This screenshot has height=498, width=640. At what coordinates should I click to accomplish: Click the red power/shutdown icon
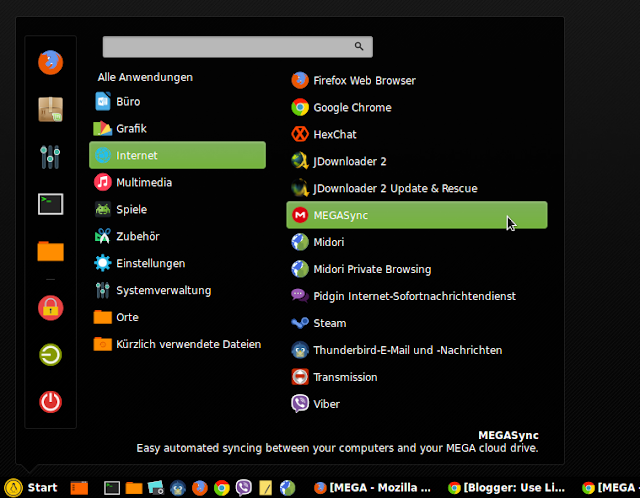coord(50,402)
